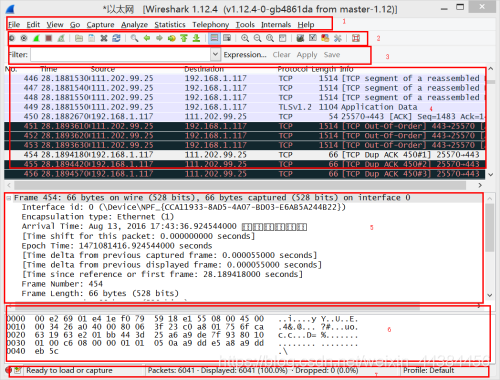The height and width of the screenshot is (380, 500).
Task: Select packet 451 Out-Of-Order row
Action: click(x=245, y=126)
